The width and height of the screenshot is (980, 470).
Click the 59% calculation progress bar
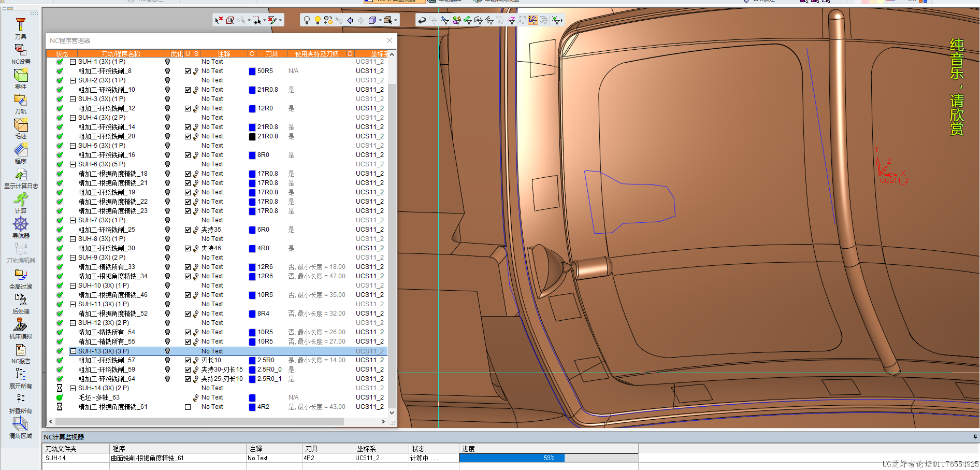[549, 458]
